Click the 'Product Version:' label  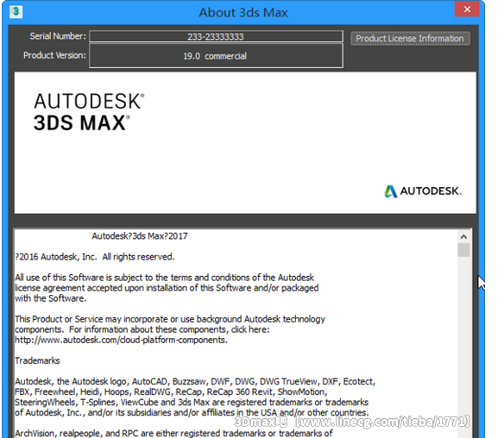pyautogui.click(x=54, y=55)
